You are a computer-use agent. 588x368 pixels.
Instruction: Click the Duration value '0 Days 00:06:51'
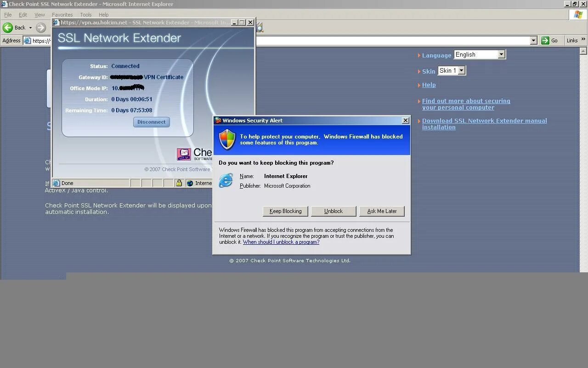coord(132,99)
